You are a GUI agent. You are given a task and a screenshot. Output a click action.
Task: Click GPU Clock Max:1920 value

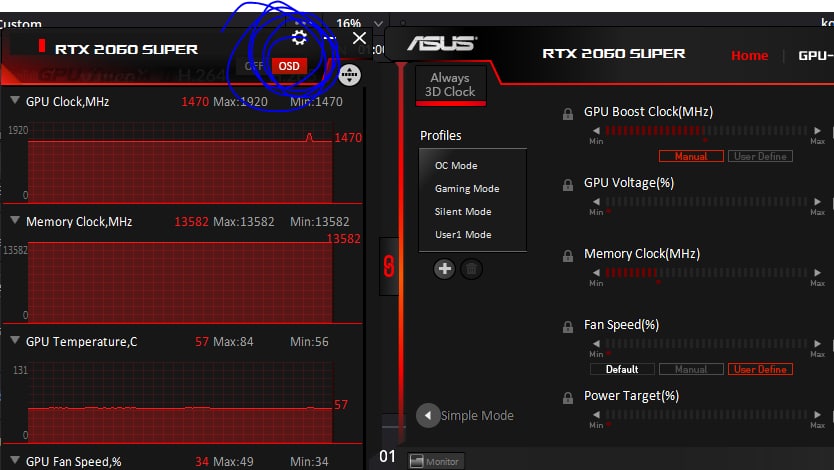(x=240, y=102)
